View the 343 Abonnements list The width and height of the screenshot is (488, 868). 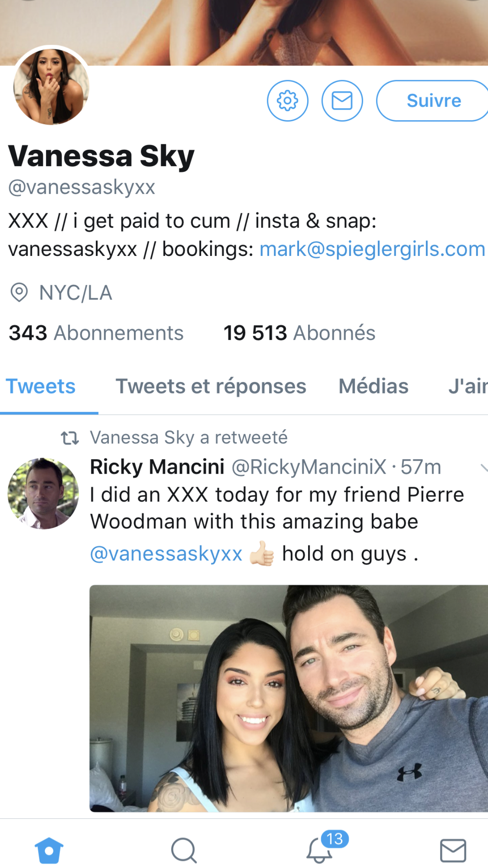coord(96,333)
